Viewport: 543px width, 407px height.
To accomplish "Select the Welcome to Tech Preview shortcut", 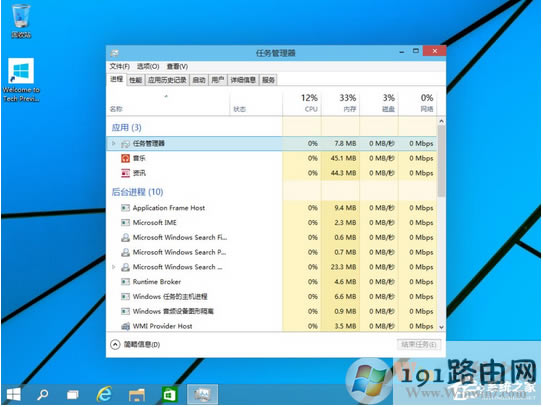I will pyautogui.click(x=21, y=80).
